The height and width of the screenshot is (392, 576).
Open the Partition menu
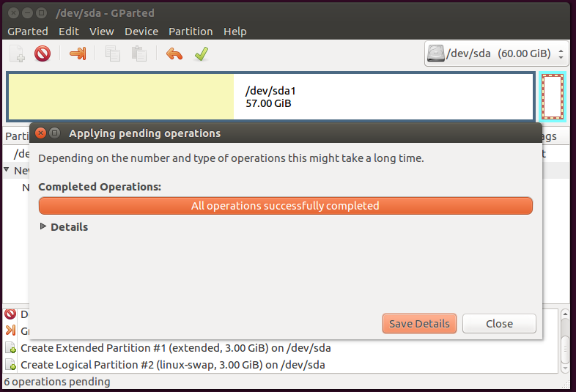coord(191,32)
